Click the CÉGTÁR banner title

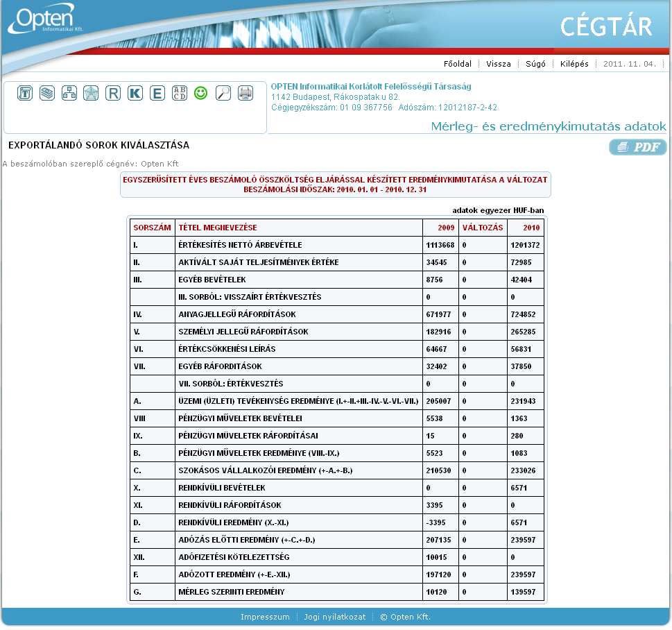pyautogui.click(x=606, y=26)
